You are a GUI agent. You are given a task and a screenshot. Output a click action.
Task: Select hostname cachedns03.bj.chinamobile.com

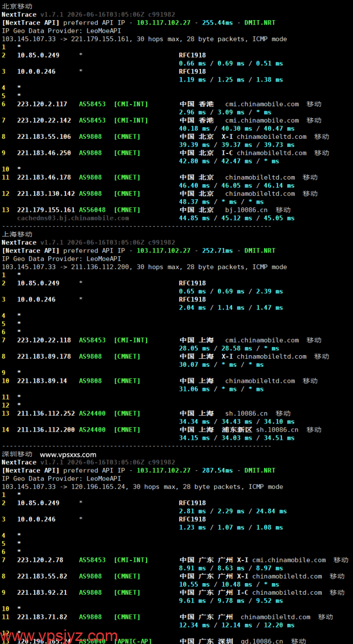(x=73, y=218)
